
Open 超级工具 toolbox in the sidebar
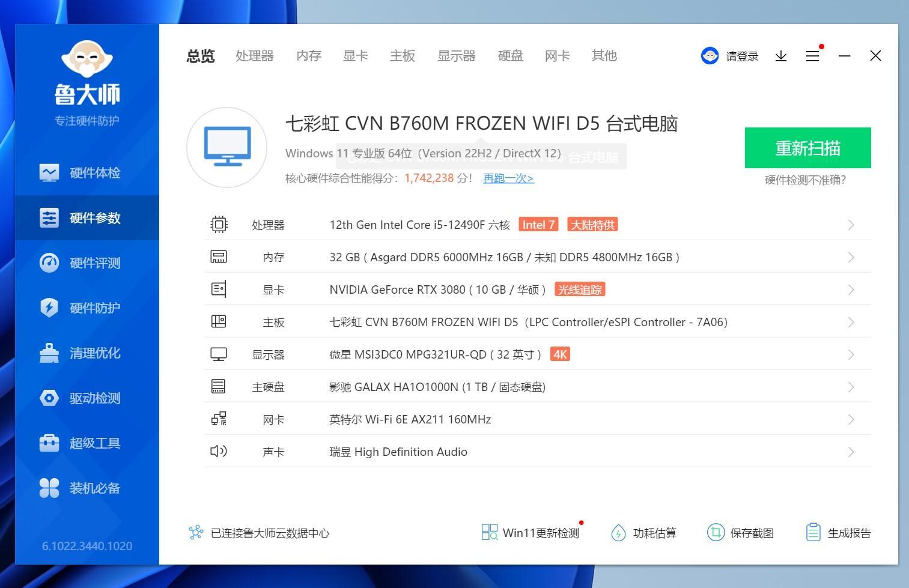pyautogui.click(x=87, y=443)
